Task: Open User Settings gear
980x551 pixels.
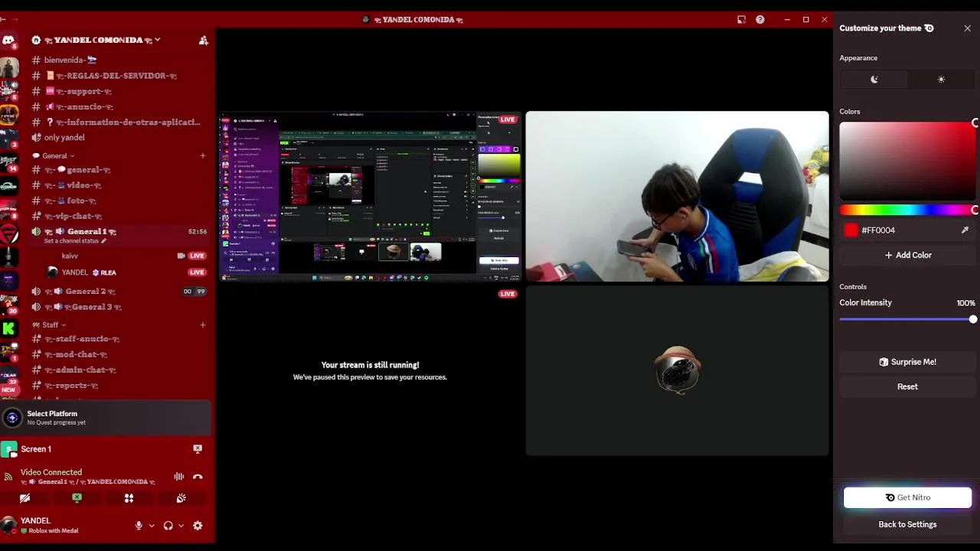Action: [198, 526]
